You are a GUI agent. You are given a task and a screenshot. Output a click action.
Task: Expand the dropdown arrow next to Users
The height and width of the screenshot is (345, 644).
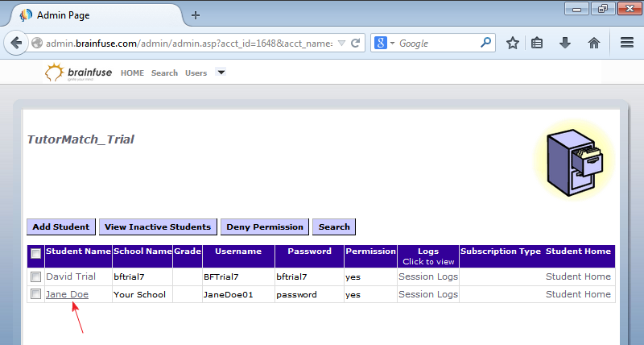pyautogui.click(x=221, y=73)
